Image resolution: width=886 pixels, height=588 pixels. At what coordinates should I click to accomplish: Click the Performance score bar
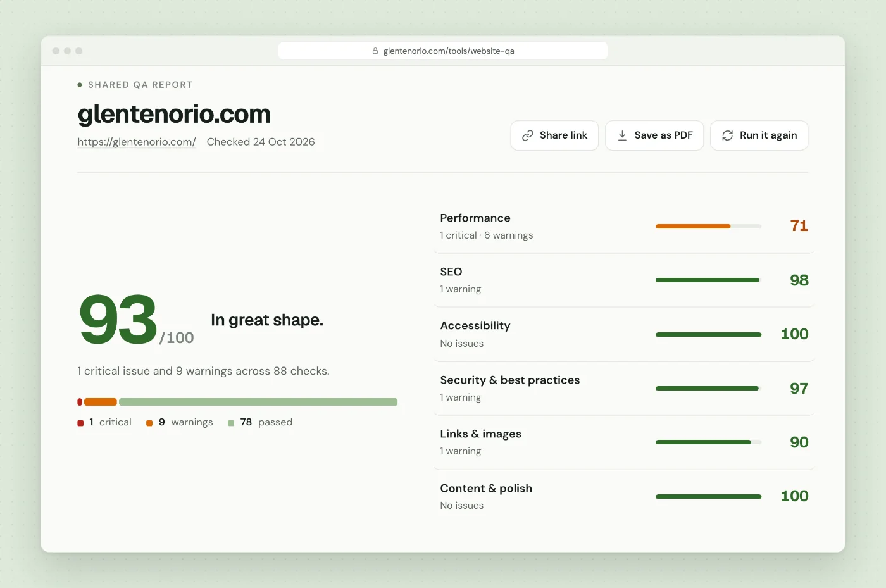(x=708, y=226)
